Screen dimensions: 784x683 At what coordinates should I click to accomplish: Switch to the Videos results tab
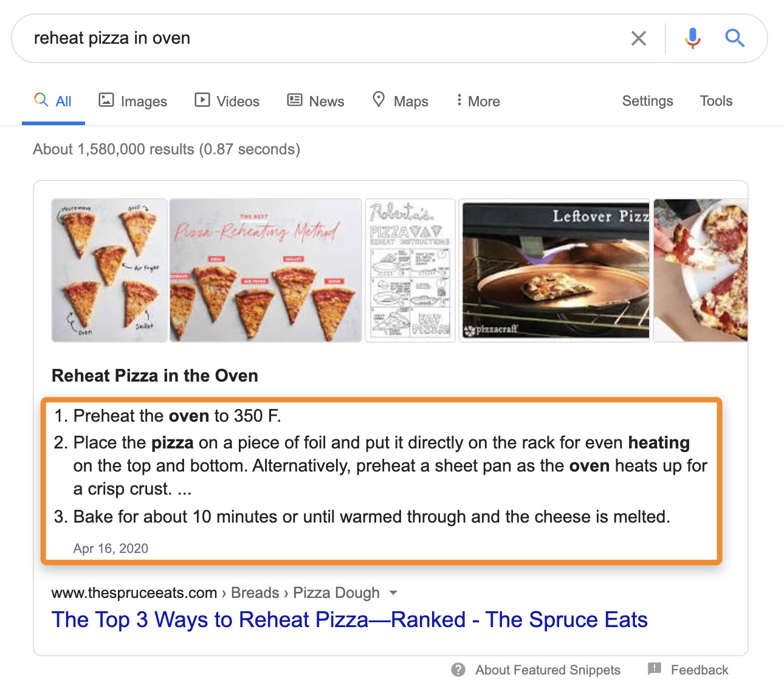[227, 101]
